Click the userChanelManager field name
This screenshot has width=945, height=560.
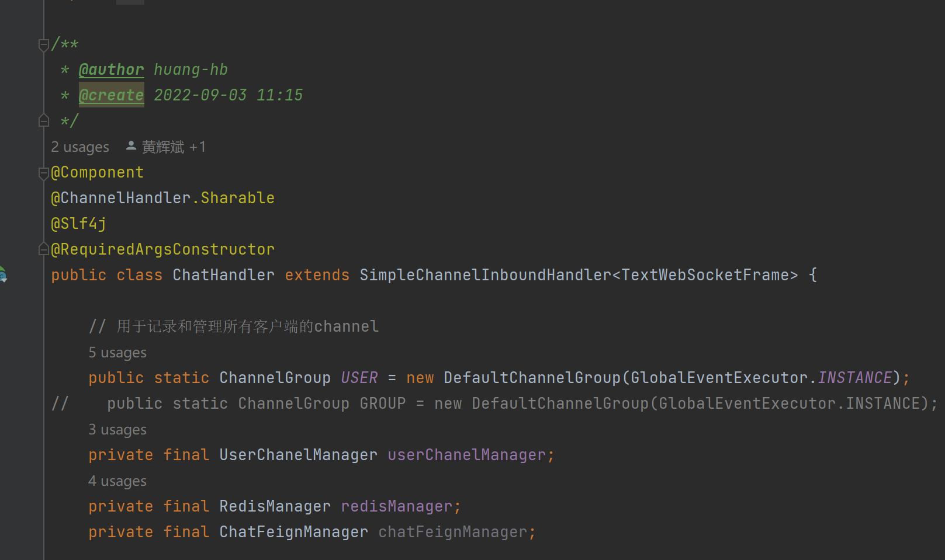click(467, 455)
